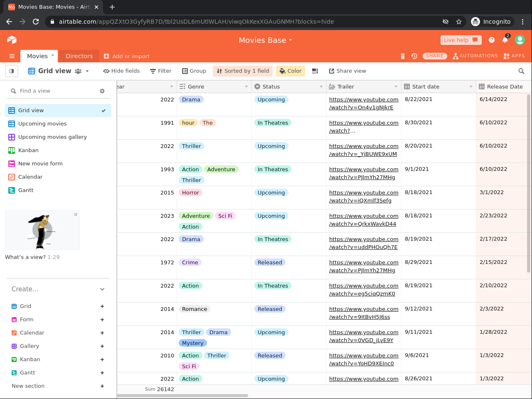The width and height of the screenshot is (532, 399).
Task: Select the Upcoming movies view
Action: pos(58,124)
